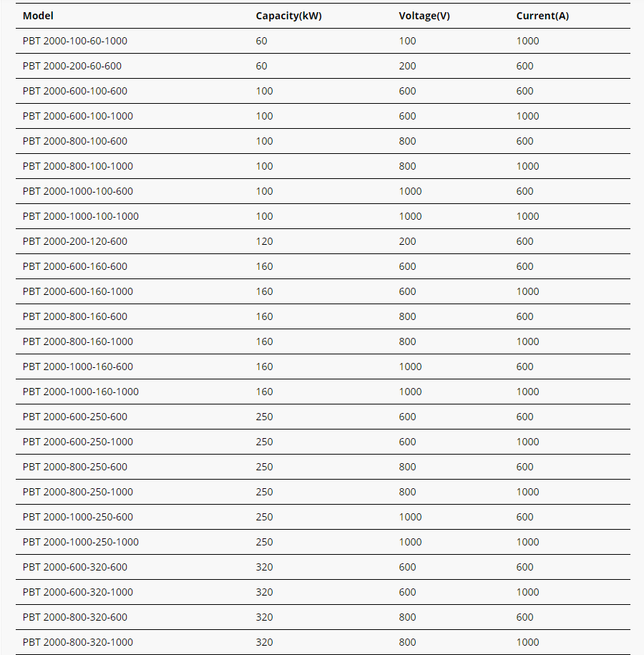Click model PBT 2000-600-160-1000
Image resolution: width=644 pixels, height=655 pixels.
pyautogui.click(x=78, y=291)
